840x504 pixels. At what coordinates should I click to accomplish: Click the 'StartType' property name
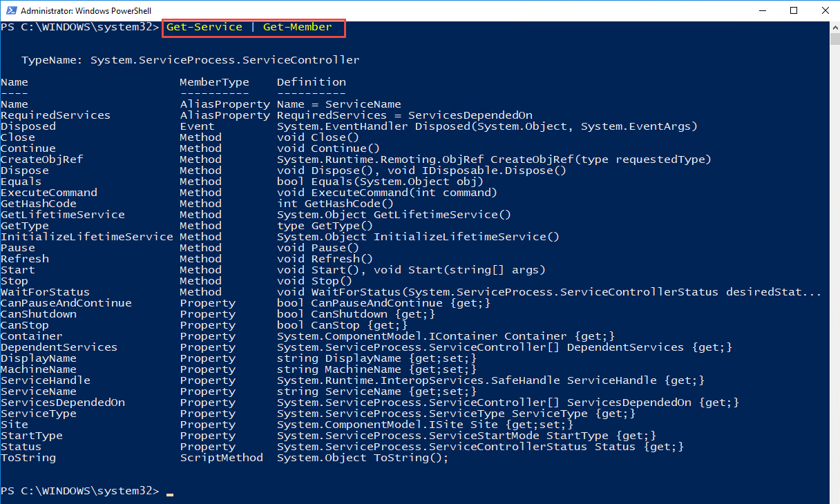(32, 436)
